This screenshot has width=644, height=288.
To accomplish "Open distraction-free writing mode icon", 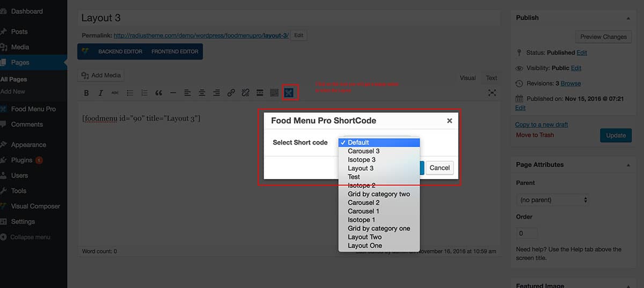I will coord(492,93).
